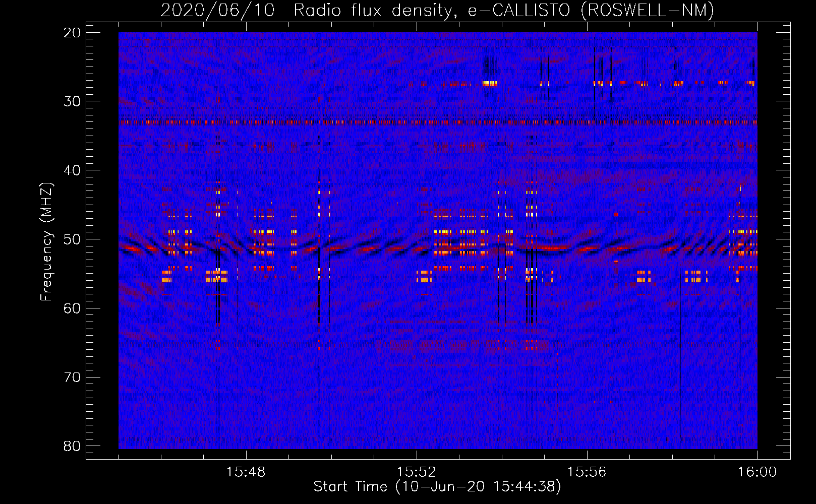Click the 50 frequency tick label
The image size is (816, 504).
click(x=73, y=239)
